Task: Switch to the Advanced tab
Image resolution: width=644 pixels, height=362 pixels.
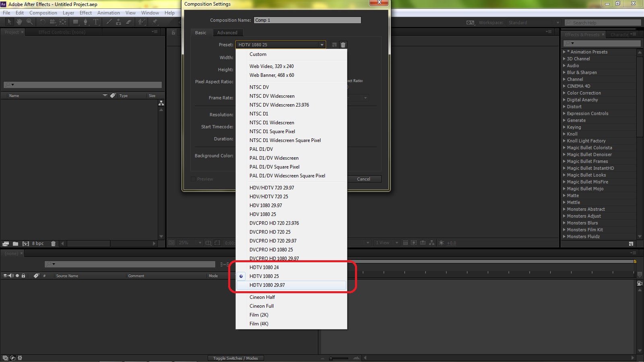Action: point(227,33)
